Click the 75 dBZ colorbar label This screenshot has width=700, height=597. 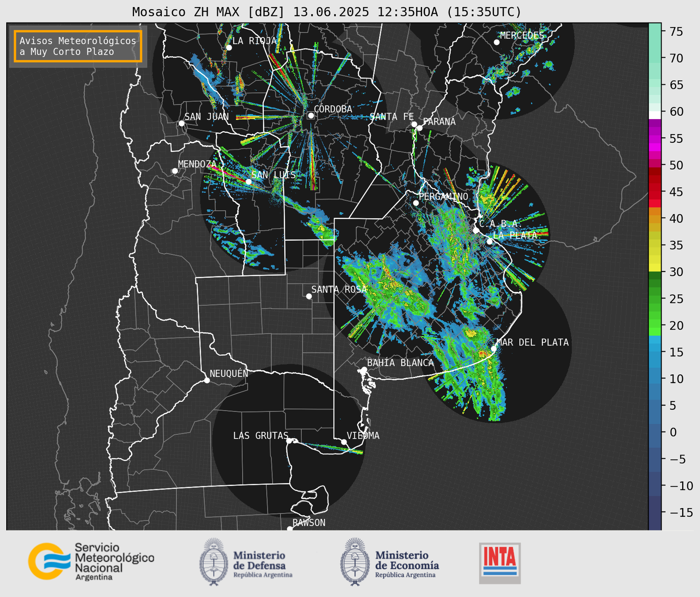coord(676,32)
